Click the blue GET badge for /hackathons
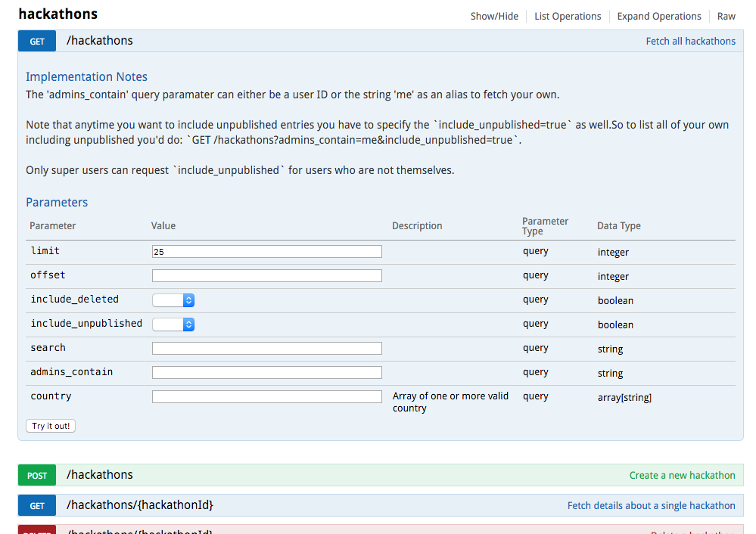The image size is (756, 534). point(37,42)
